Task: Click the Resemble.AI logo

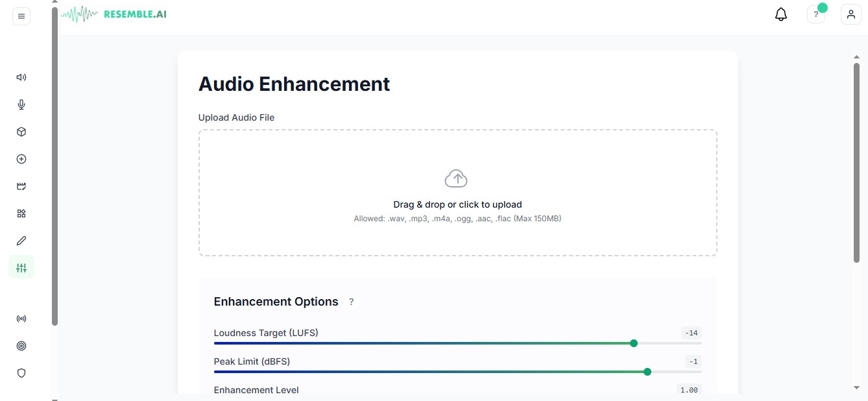Action: click(114, 14)
